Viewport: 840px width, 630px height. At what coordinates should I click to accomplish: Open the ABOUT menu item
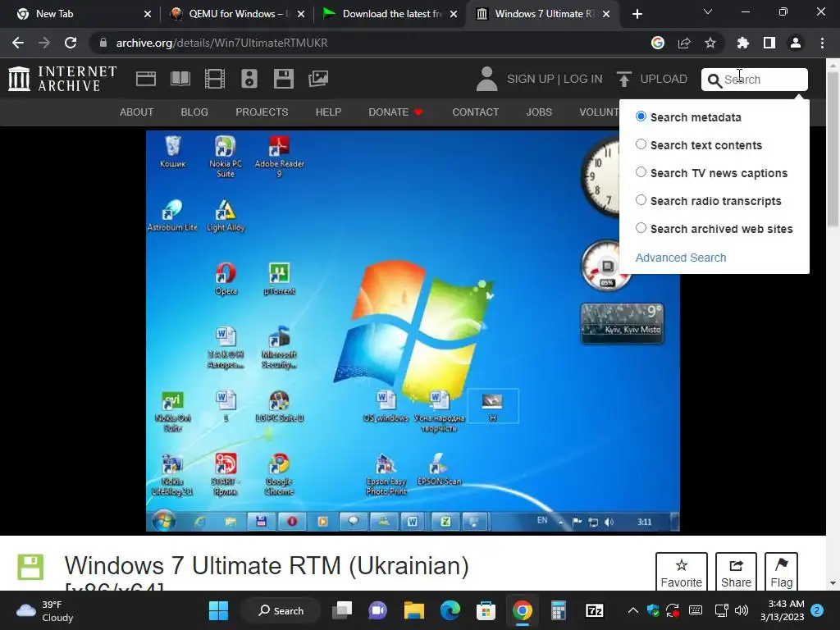(137, 112)
